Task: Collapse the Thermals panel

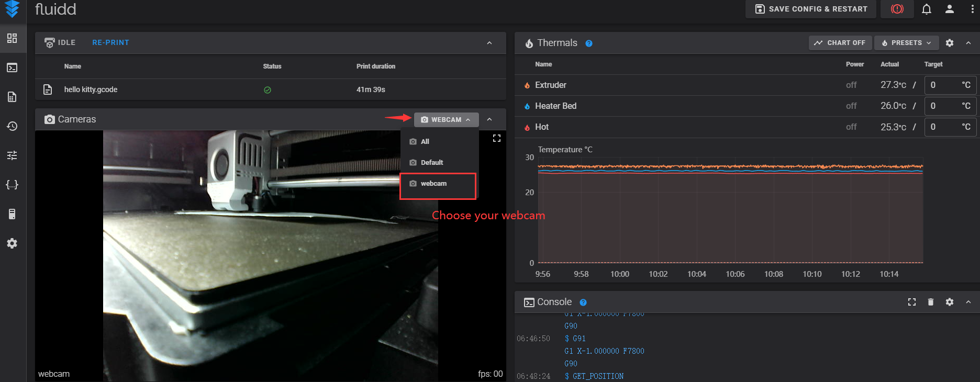Action: (x=968, y=43)
